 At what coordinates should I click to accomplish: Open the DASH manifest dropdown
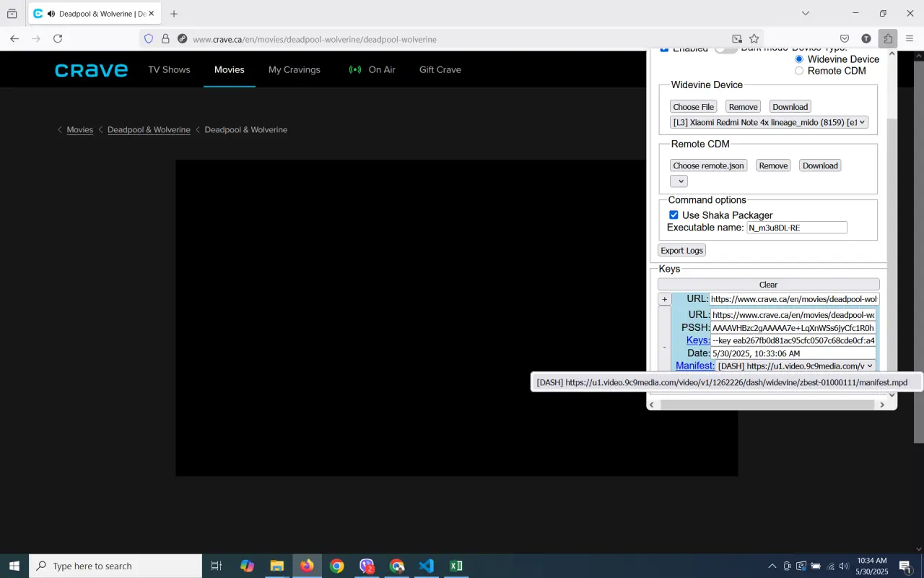pos(796,366)
